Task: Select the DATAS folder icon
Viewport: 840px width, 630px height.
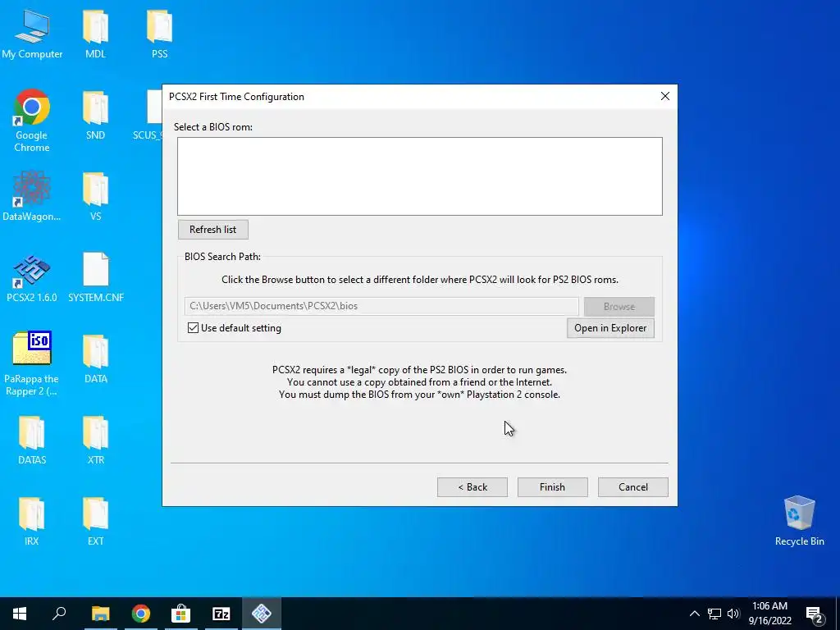Action: pos(32,441)
